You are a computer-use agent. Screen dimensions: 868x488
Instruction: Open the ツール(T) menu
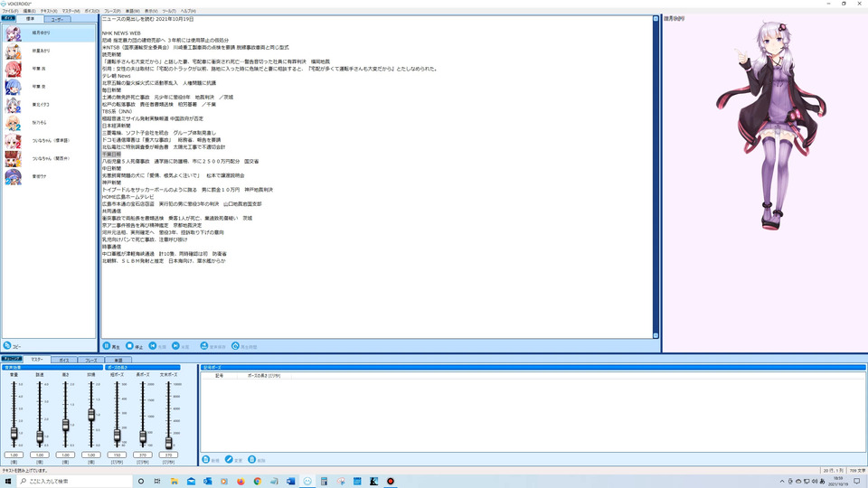[x=169, y=11]
